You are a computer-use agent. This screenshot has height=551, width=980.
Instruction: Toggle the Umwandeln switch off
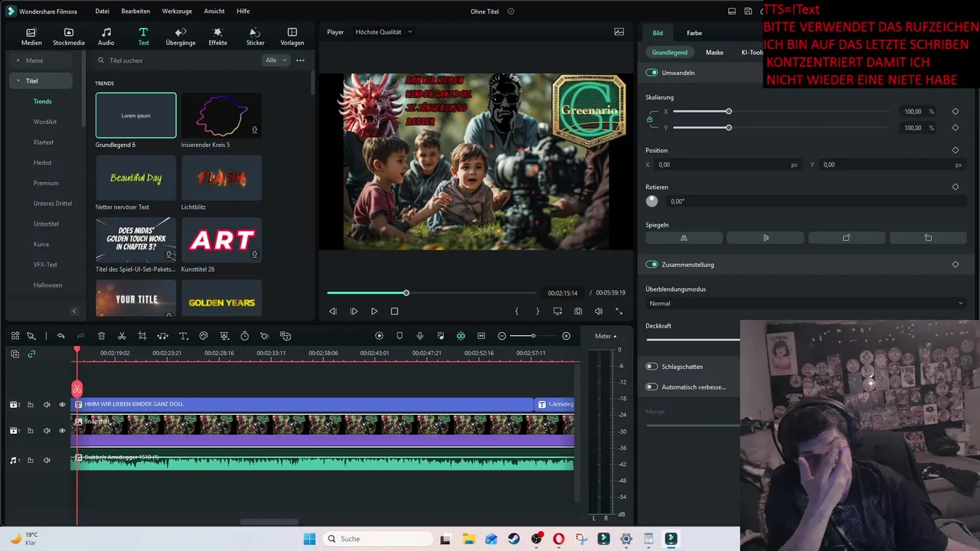click(x=652, y=73)
